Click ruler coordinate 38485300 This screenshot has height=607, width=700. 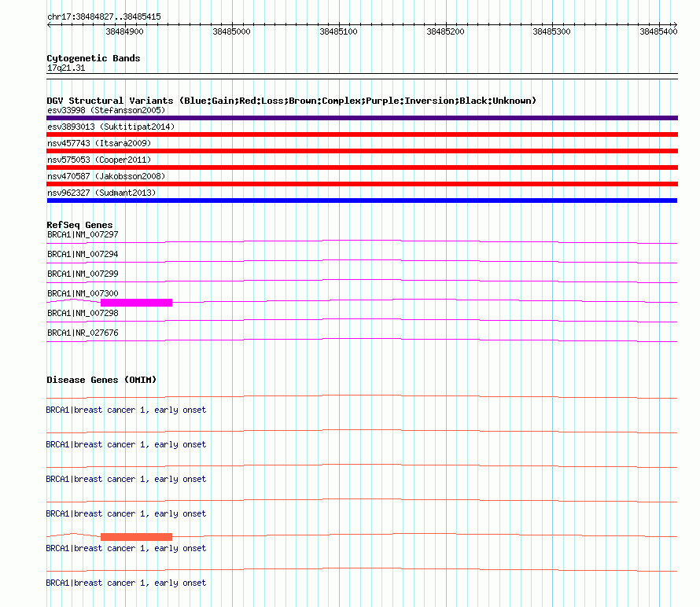coord(552,31)
